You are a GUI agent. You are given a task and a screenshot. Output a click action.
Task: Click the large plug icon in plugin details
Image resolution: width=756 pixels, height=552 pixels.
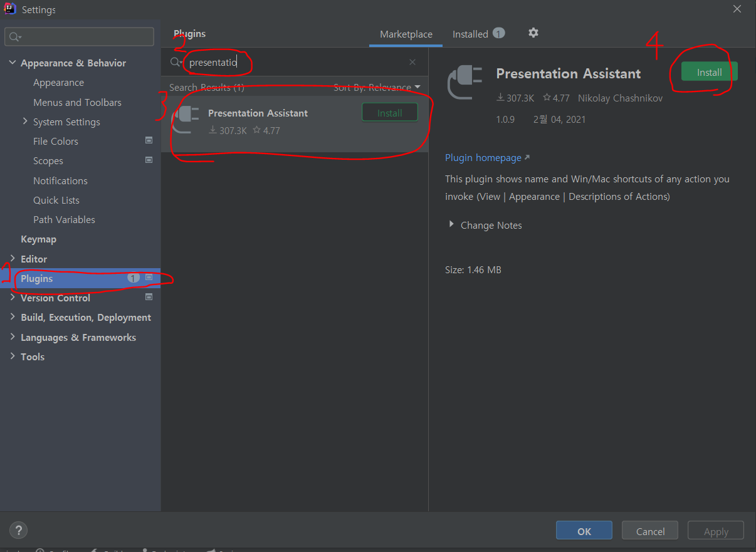[465, 83]
